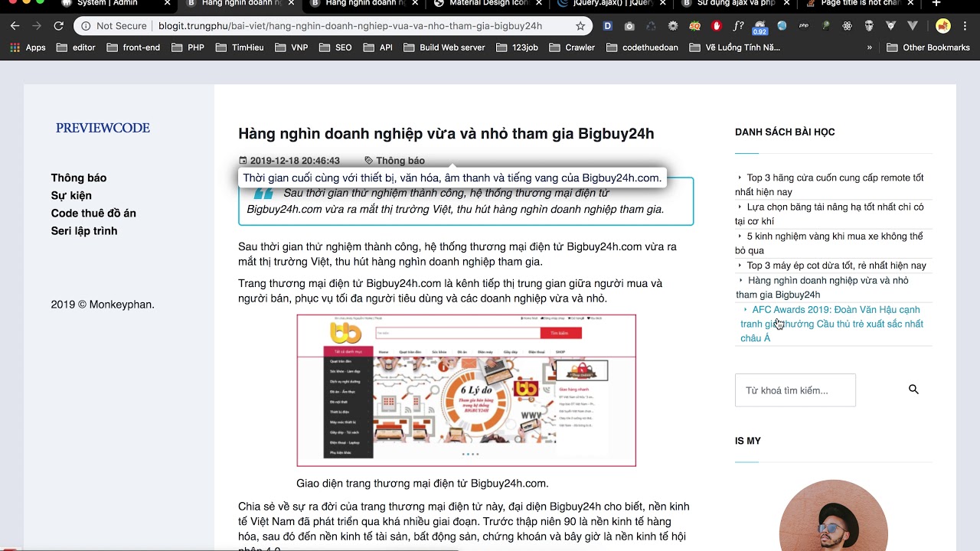Screen dimensions: 980x551
Task: Open the editor bookmarks folder
Action: coord(76,47)
